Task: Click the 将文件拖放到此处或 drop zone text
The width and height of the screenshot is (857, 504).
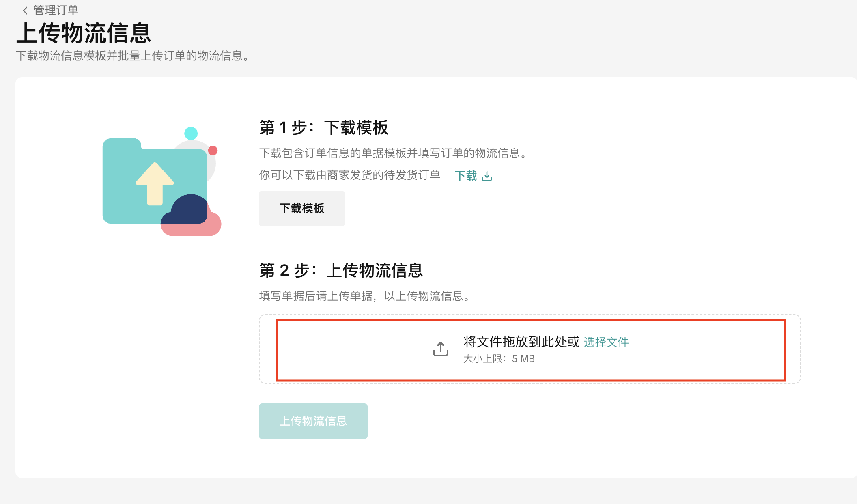Action: [x=521, y=342]
